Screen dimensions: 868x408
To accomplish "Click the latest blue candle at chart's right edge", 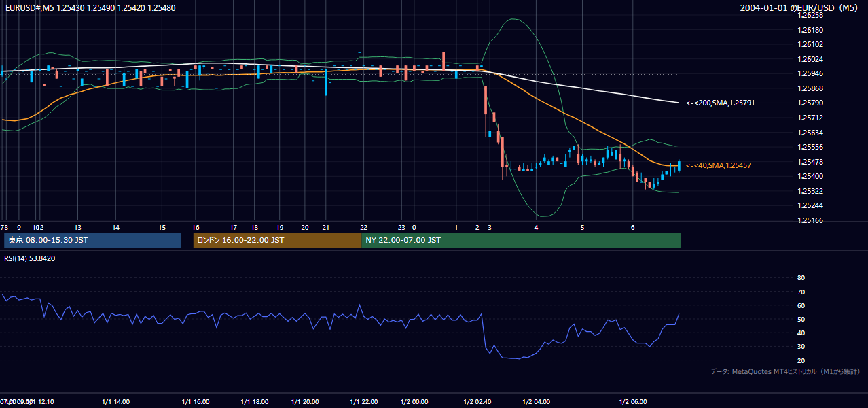I will [679, 165].
